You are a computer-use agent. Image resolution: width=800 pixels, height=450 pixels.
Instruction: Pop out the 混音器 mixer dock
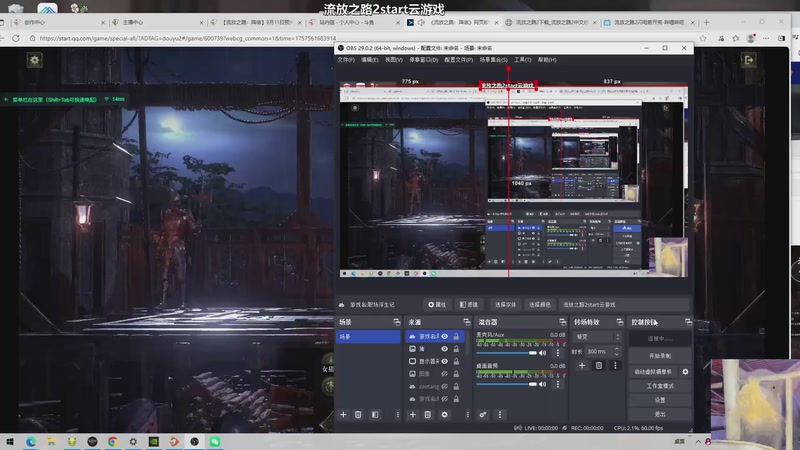pos(562,322)
